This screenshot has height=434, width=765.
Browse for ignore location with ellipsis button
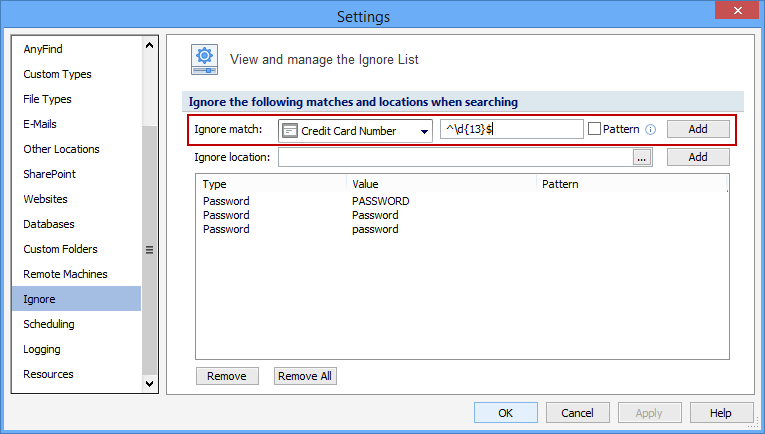tap(642, 157)
